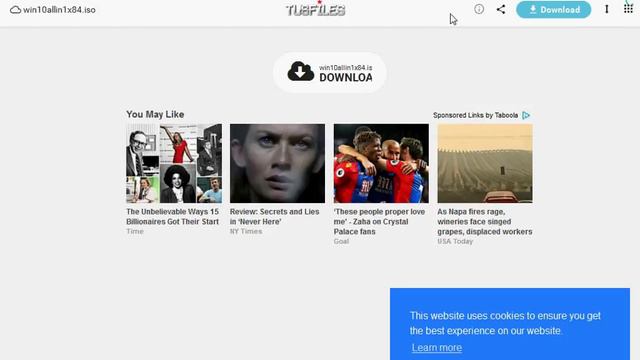Open the billionaires collage thumbnail
The image size is (640, 360).
click(x=174, y=163)
